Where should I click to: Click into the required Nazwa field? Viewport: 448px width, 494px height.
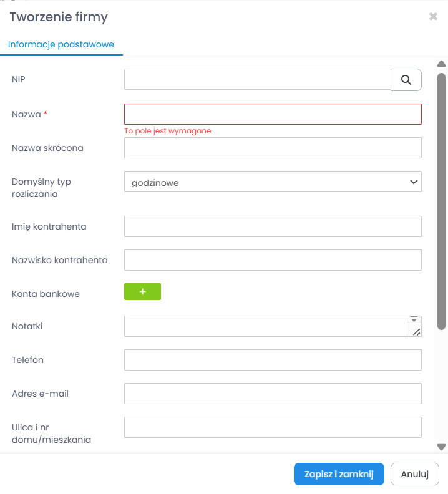273,114
